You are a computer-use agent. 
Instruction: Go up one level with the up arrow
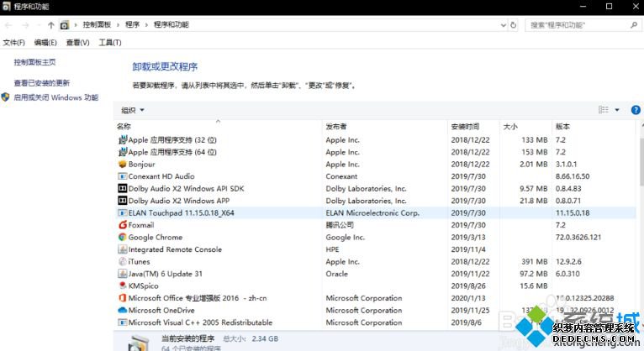pyautogui.click(x=51, y=25)
